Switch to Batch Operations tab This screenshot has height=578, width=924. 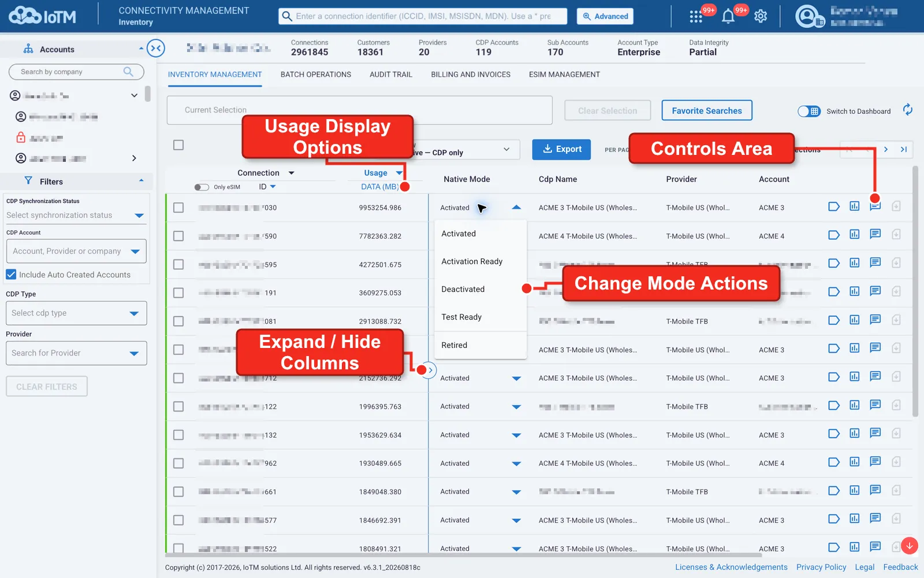tap(315, 75)
